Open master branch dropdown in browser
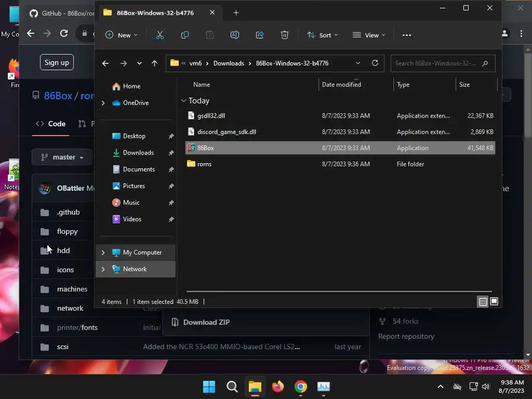This screenshot has width=532, height=399. tap(62, 157)
